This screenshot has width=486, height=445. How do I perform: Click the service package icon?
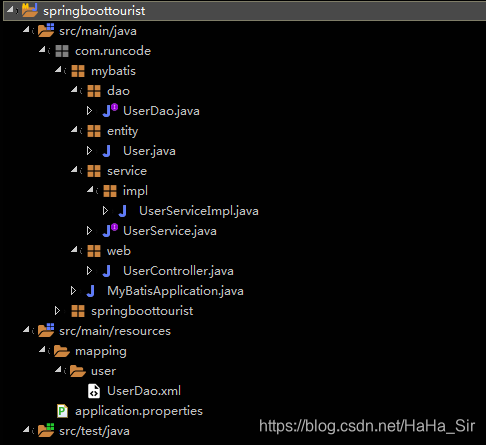[94, 171]
